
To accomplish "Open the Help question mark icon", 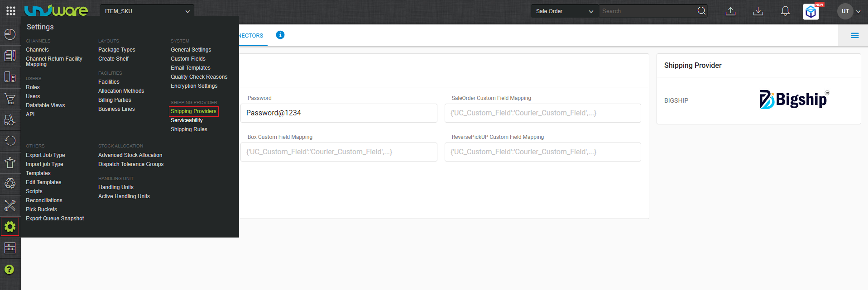I will coord(9,270).
